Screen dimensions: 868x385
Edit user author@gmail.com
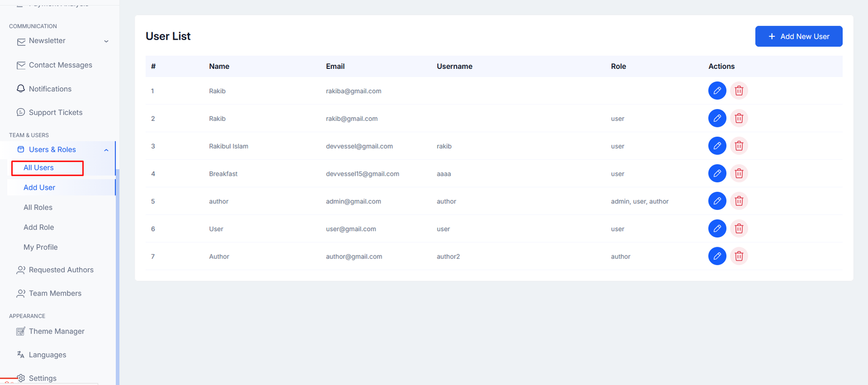click(x=717, y=256)
